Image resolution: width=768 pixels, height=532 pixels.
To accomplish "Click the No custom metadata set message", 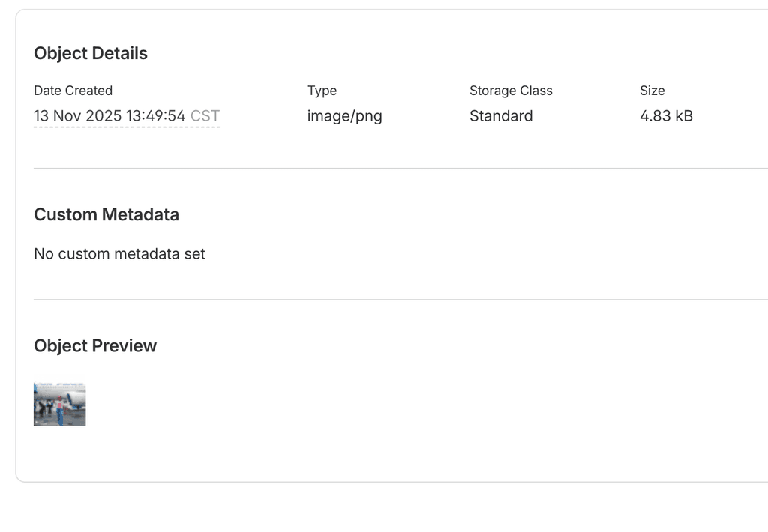I will click(118, 253).
